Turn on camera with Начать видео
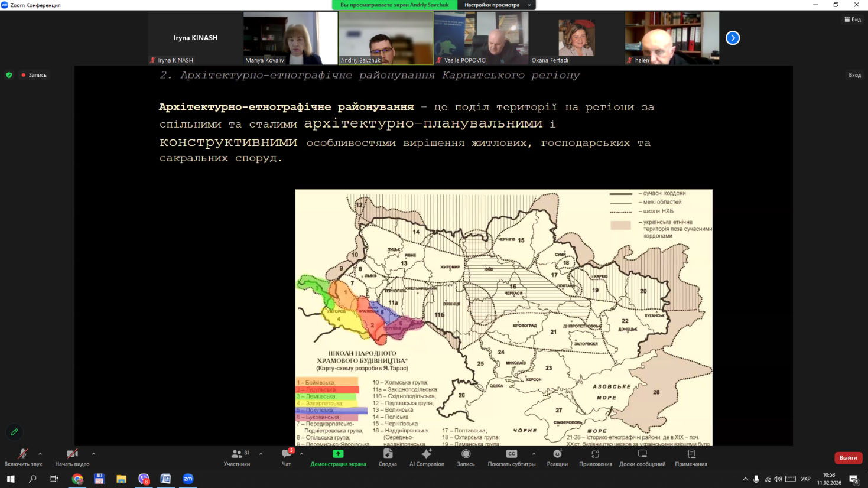The width and height of the screenshot is (868, 488). click(x=72, y=454)
